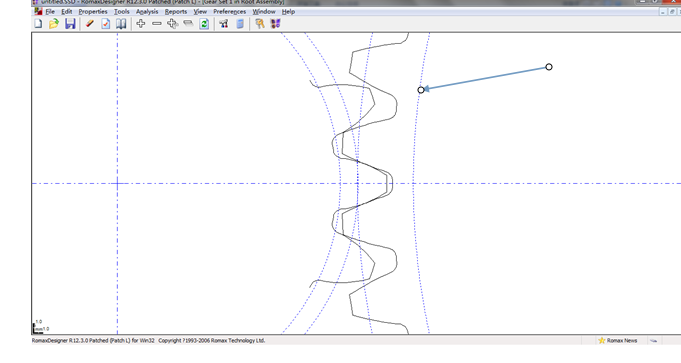Click the RomaxDesigner copyright text in the status bar
This screenshot has height=363, width=681.
point(149,340)
